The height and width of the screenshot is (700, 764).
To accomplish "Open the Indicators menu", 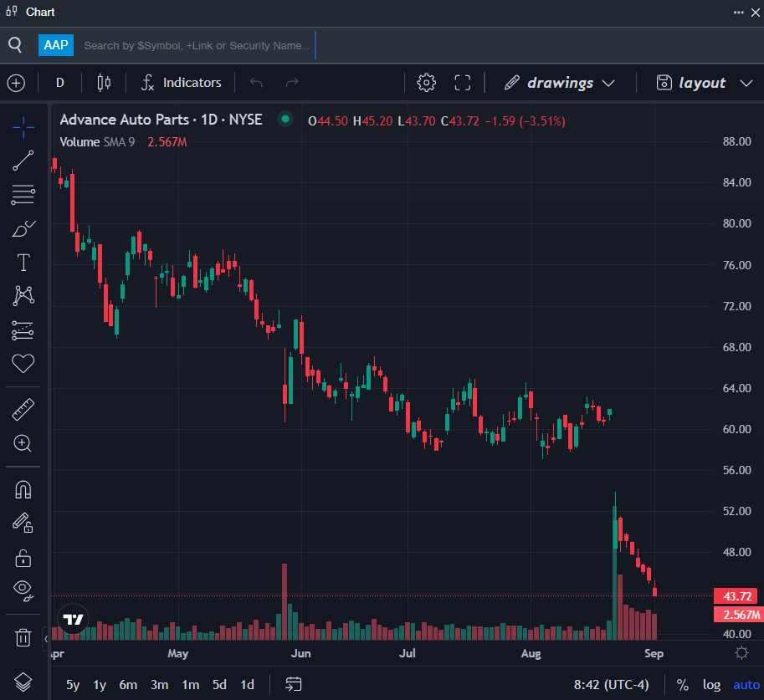I will (181, 83).
